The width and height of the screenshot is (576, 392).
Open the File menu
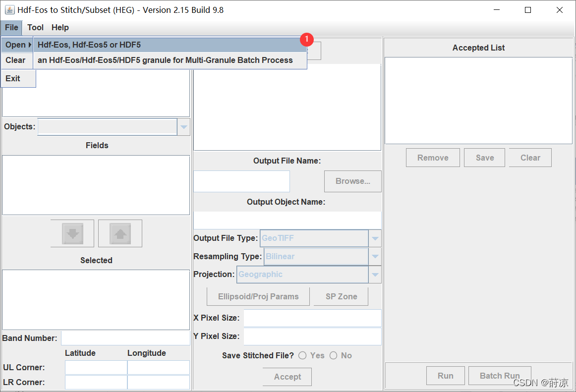pos(11,28)
